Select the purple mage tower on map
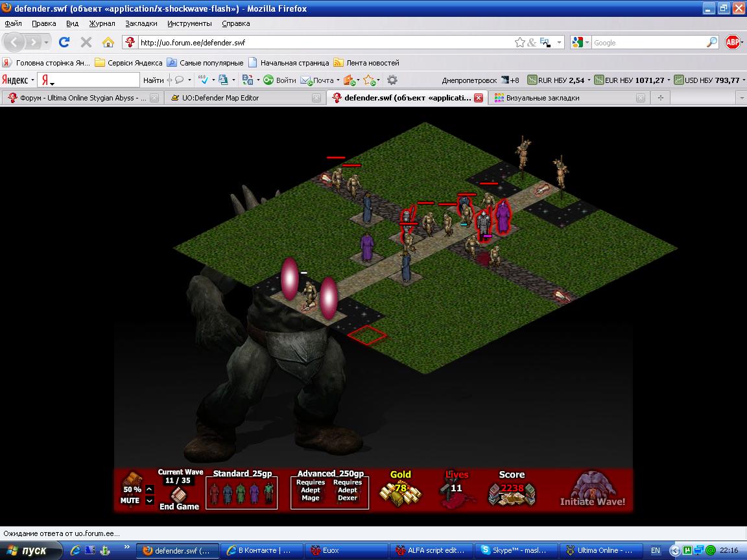 pos(367,247)
